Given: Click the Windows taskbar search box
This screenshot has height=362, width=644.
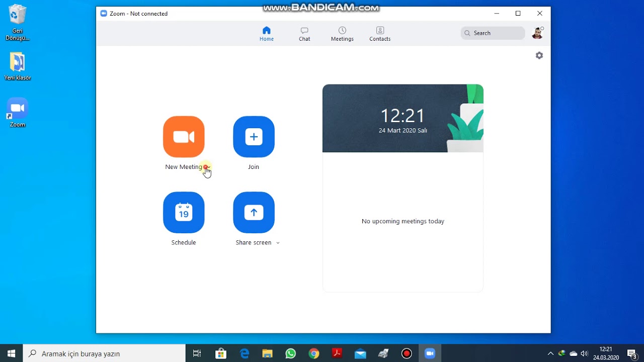Looking at the screenshot, I should coord(104,353).
